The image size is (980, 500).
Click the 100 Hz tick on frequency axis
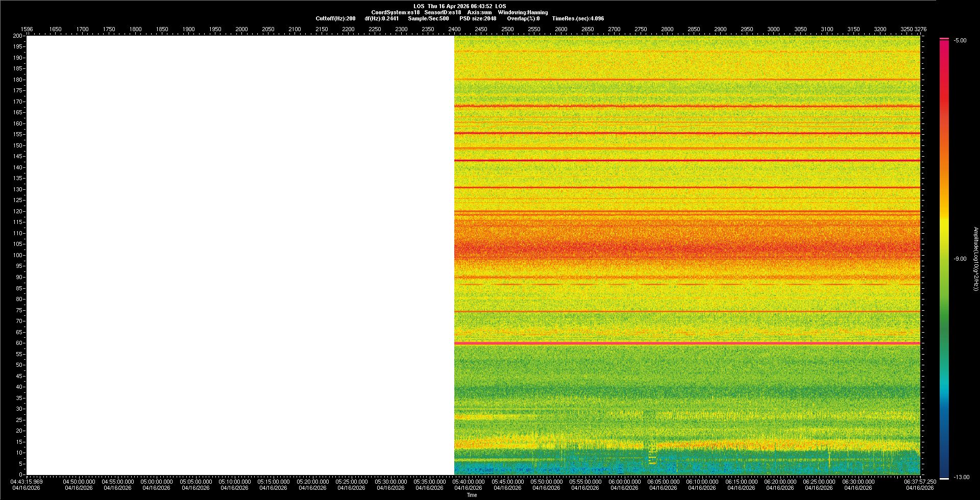tap(17, 255)
